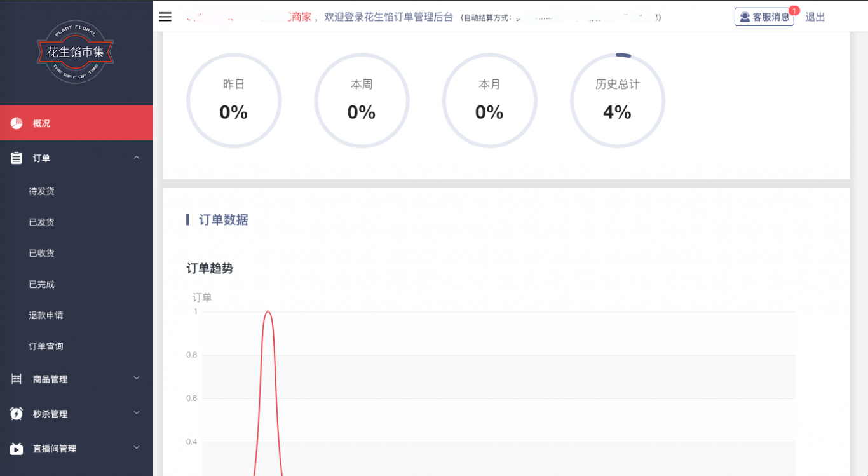
Task: Open 退款申请 page
Action: click(x=46, y=316)
